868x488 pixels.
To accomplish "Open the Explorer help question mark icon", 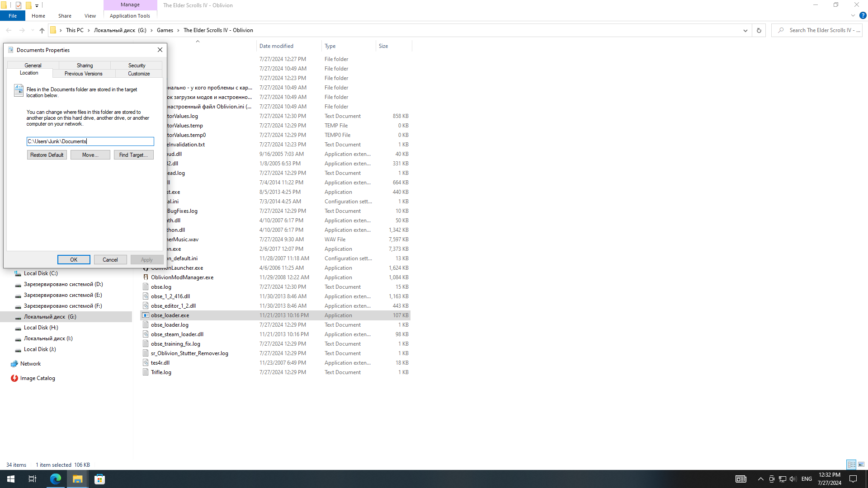I will pos(863,15).
